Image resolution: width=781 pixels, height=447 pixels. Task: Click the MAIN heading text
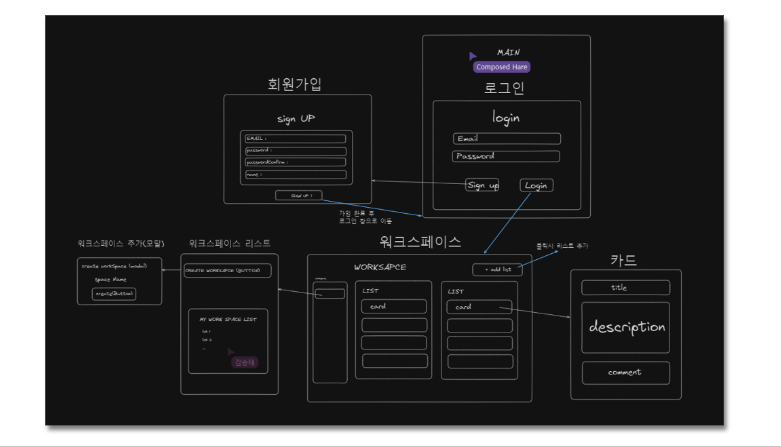[x=508, y=52]
